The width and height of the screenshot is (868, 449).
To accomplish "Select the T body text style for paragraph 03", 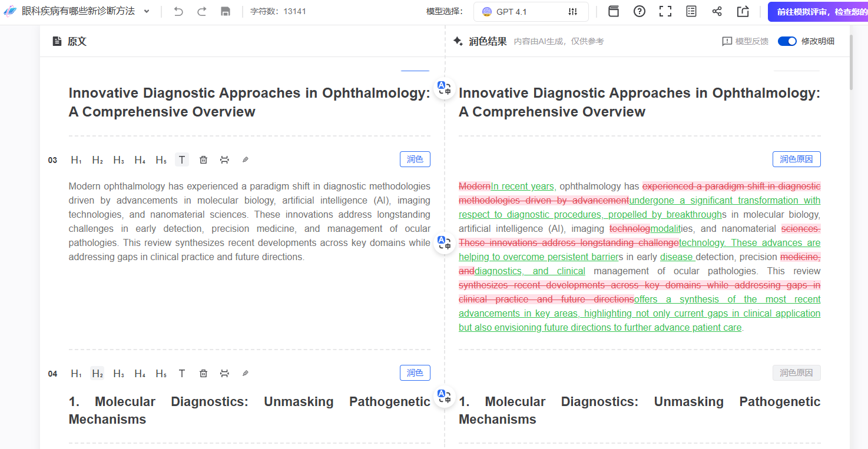I will point(182,159).
